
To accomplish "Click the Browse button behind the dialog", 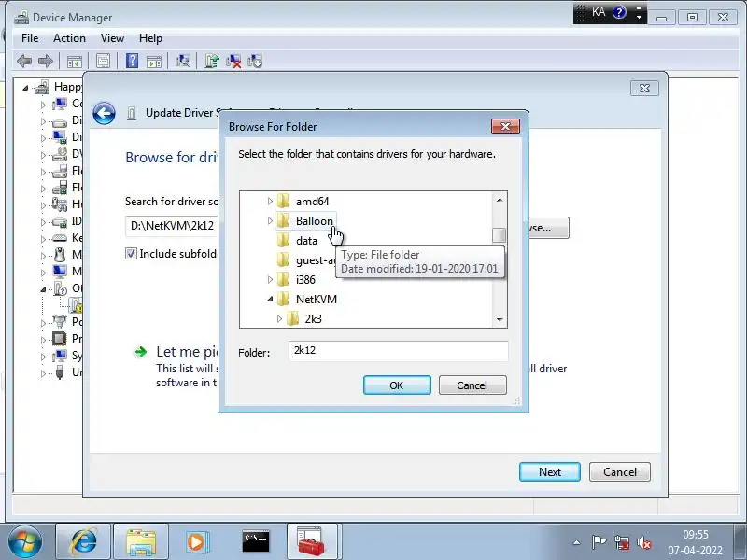I will pos(548,228).
